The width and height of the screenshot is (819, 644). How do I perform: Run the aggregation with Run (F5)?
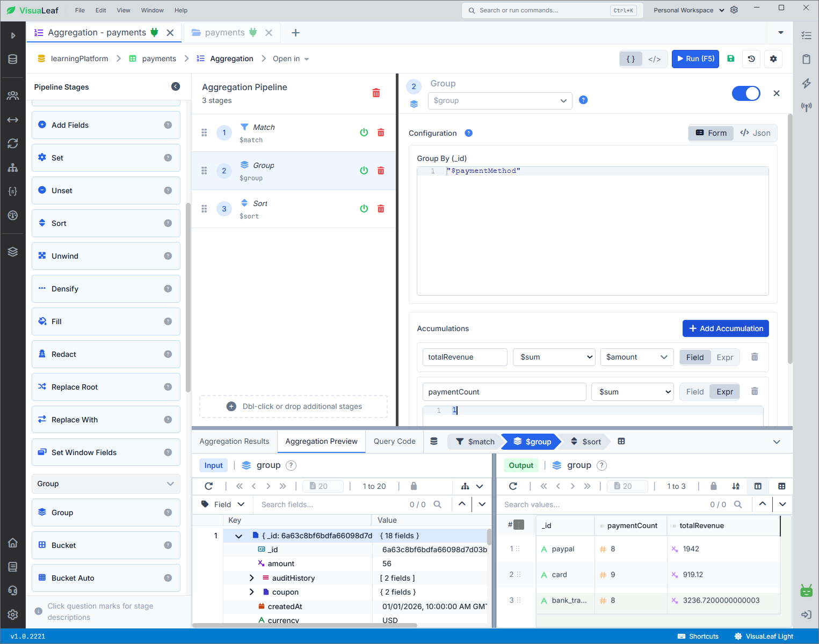pos(695,58)
